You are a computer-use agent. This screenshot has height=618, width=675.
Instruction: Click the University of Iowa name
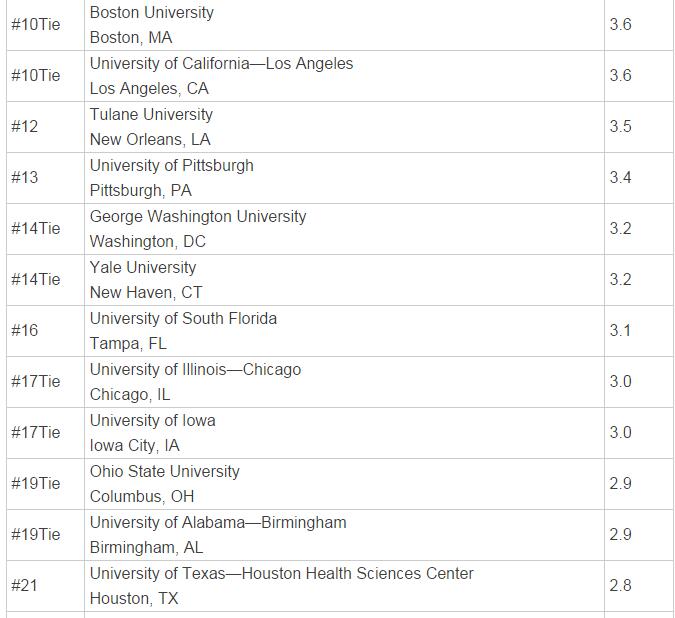(152, 421)
